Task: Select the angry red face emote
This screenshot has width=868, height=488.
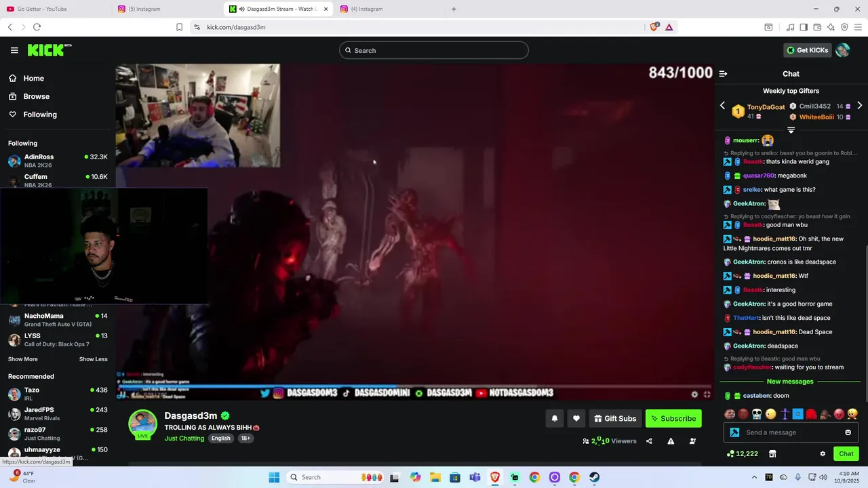Action: (x=839, y=414)
